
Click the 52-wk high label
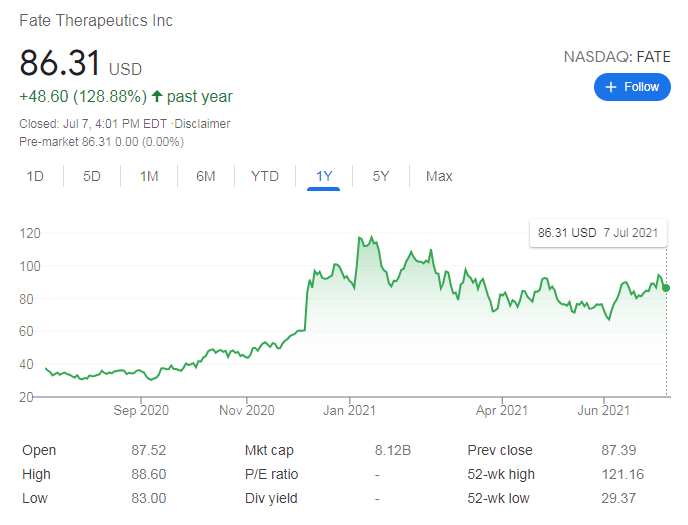pos(501,475)
